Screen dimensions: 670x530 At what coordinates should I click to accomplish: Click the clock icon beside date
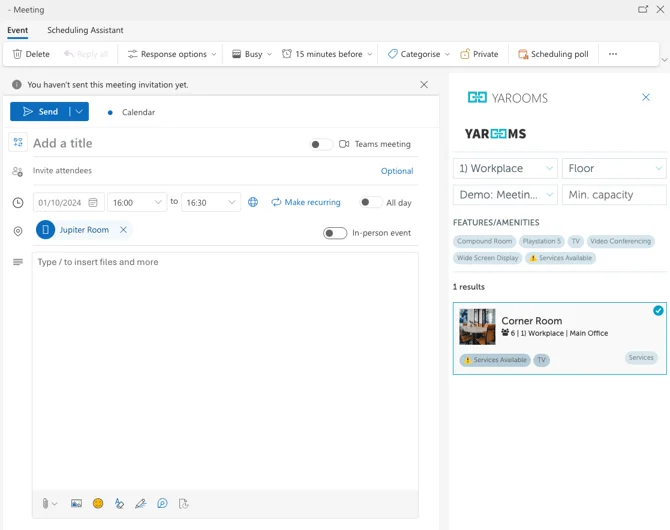18,203
